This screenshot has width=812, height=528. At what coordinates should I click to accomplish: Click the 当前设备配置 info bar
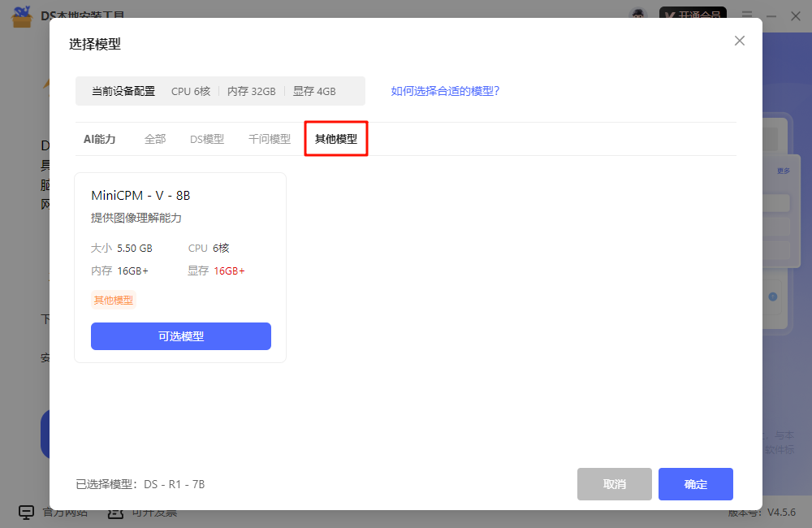tap(220, 91)
